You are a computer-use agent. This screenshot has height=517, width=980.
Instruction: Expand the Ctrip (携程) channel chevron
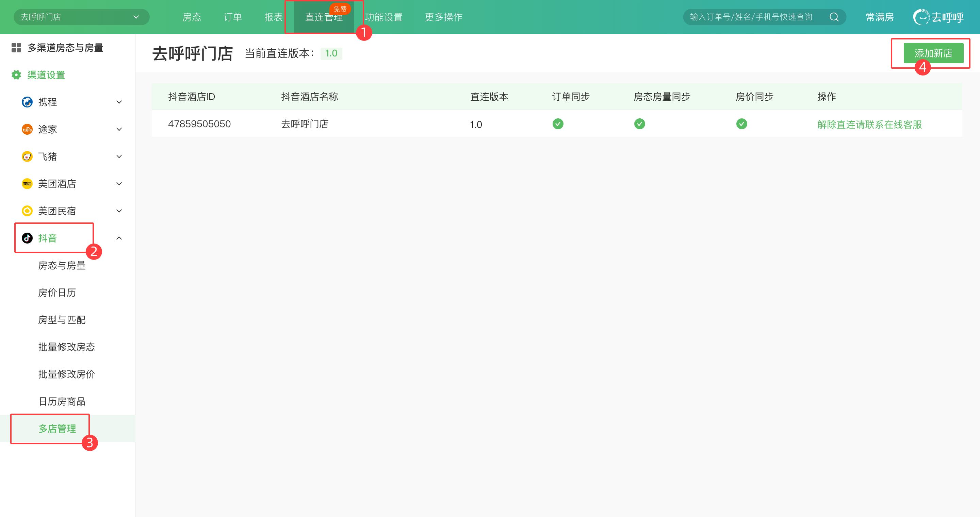point(119,102)
